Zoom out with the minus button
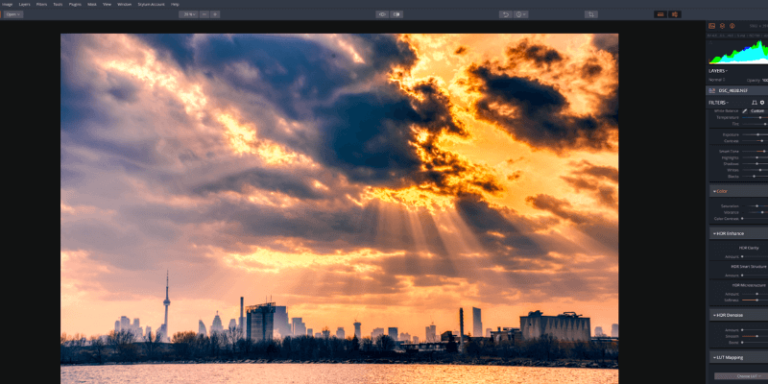The height and width of the screenshot is (384, 768). (x=204, y=14)
